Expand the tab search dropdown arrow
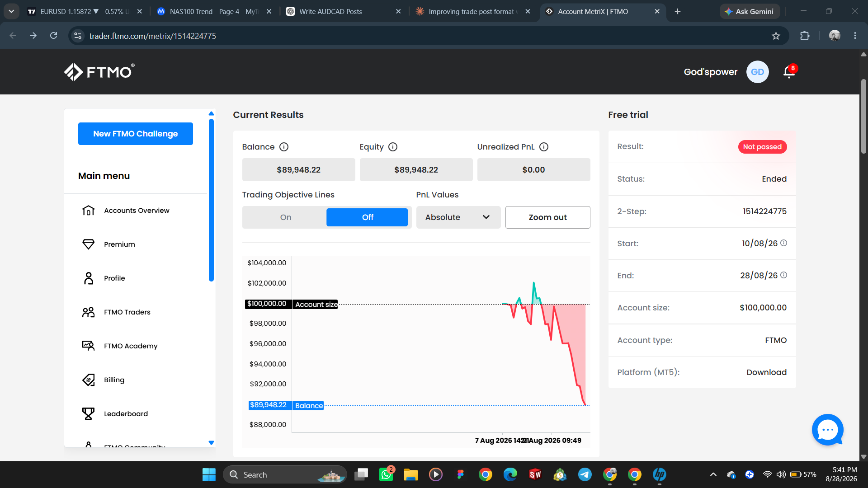The width and height of the screenshot is (868, 488). [11, 11]
